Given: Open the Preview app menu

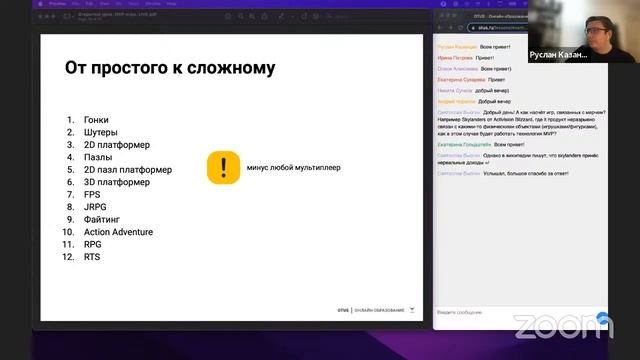Looking at the screenshot, I should pos(57,4).
